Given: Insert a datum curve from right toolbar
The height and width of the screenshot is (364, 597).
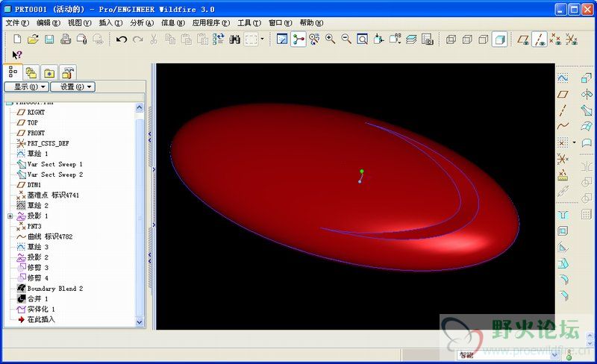Looking at the screenshot, I should [563, 125].
